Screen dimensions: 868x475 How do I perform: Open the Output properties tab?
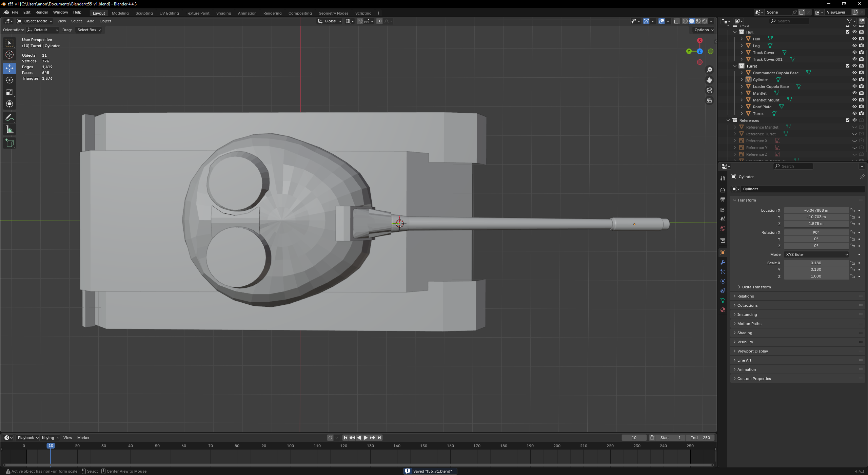point(723,200)
